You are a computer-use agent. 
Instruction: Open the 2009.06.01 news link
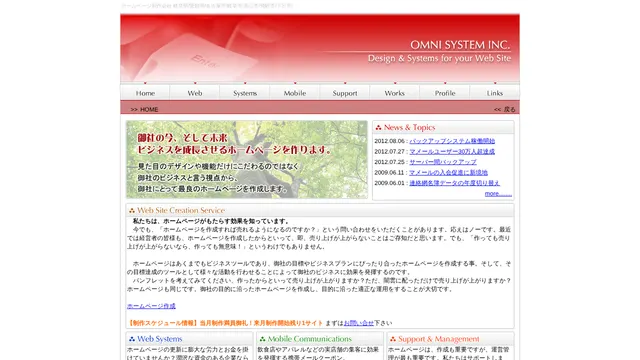(x=454, y=183)
